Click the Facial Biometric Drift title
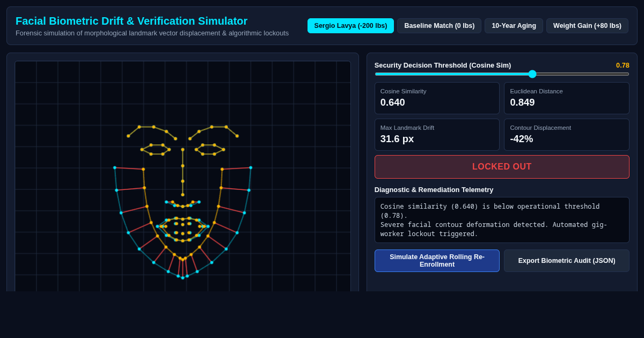644x338 pixels. pyautogui.click(x=131, y=21)
